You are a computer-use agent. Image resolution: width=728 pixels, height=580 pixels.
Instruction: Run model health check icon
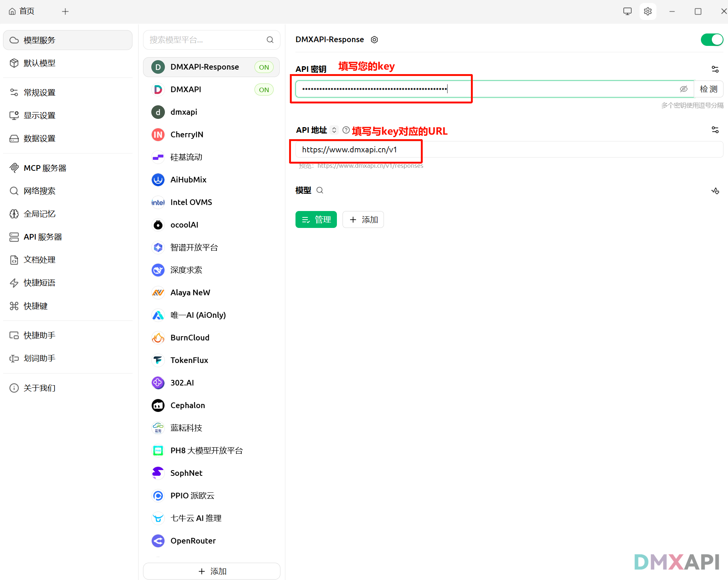click(x=715, y=191)
